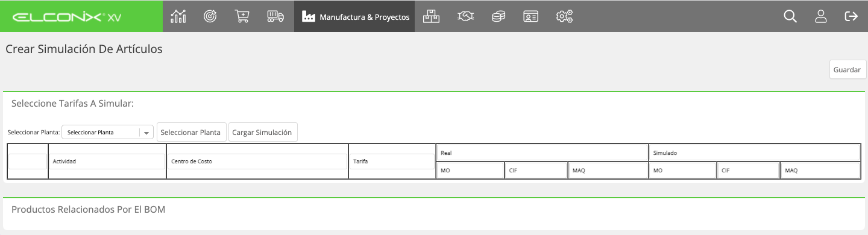Click the Cargar Simulación button
Viewport: 868px width, 235px height.
point(262,133)
